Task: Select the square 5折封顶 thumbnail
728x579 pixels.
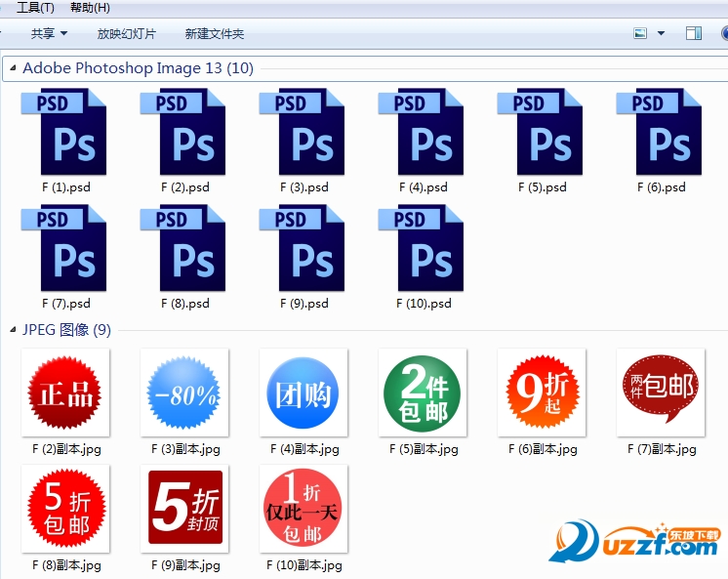Action: 184,509
